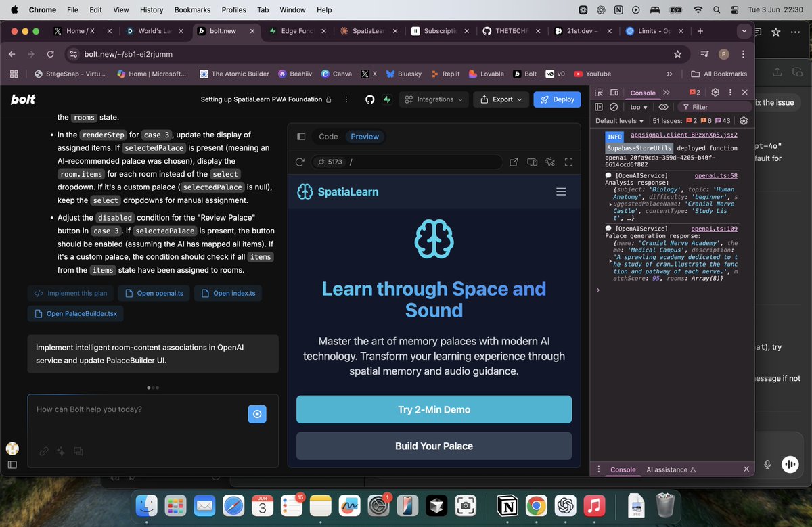Image resolution: width=812 pixels, height=527 pixels.
Task: Enter fullscreen preview mode
Action: 568,162
